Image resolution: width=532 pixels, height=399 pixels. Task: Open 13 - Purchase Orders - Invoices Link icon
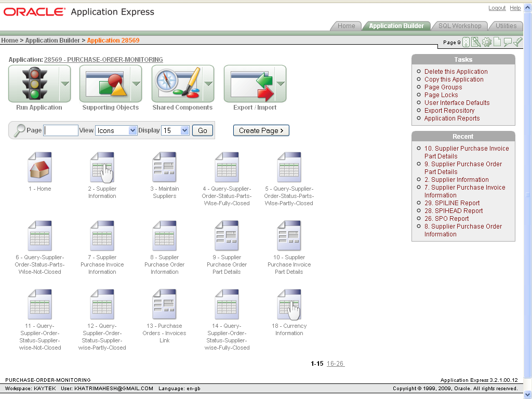pyautogui.click(x=165, y=304)
